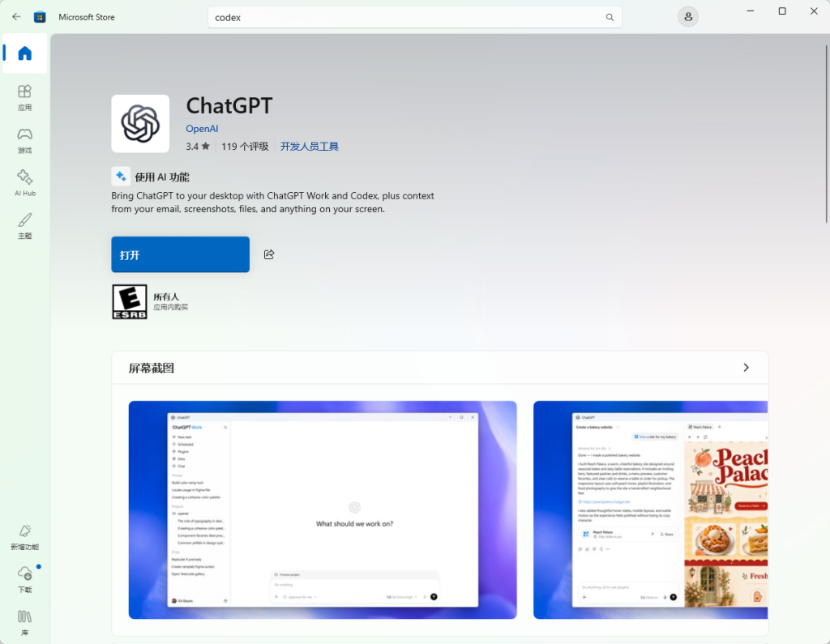830x644 pixels.
Task: Open the 应用 (Apps) sidebar section
Action: pyautogui.click(x=25, y=98)
